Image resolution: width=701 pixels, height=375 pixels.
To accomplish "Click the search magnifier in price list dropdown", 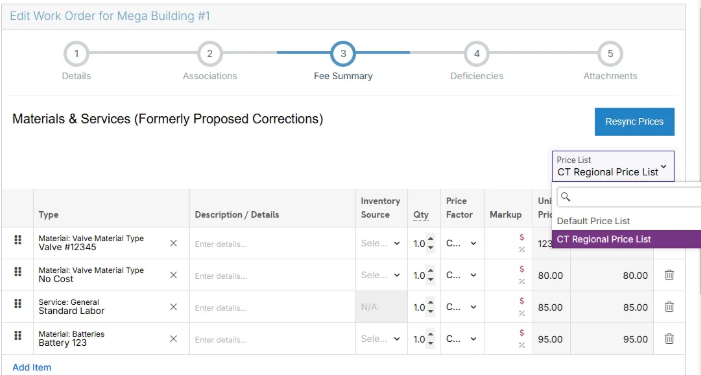I will pyautogui.click(x=565, y=197).
